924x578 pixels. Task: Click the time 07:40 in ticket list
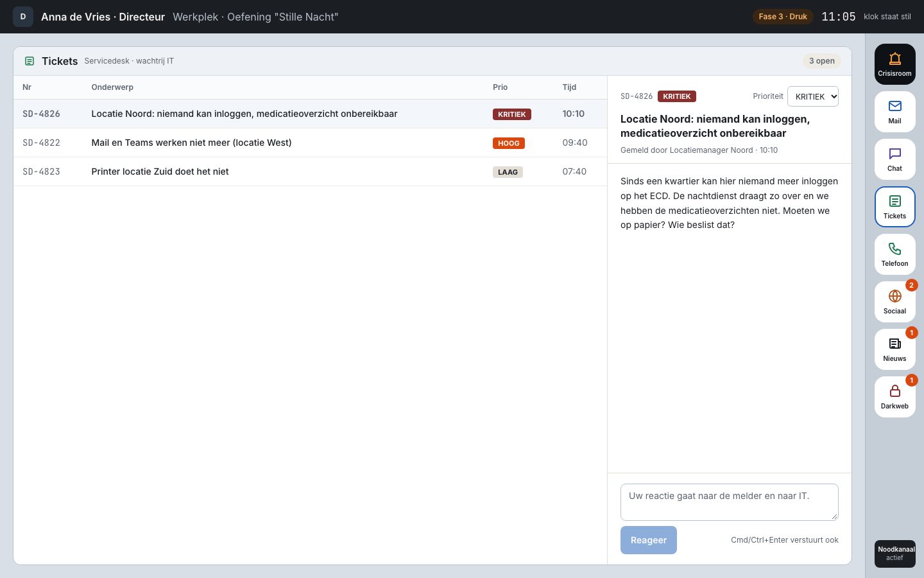[574, 171]
